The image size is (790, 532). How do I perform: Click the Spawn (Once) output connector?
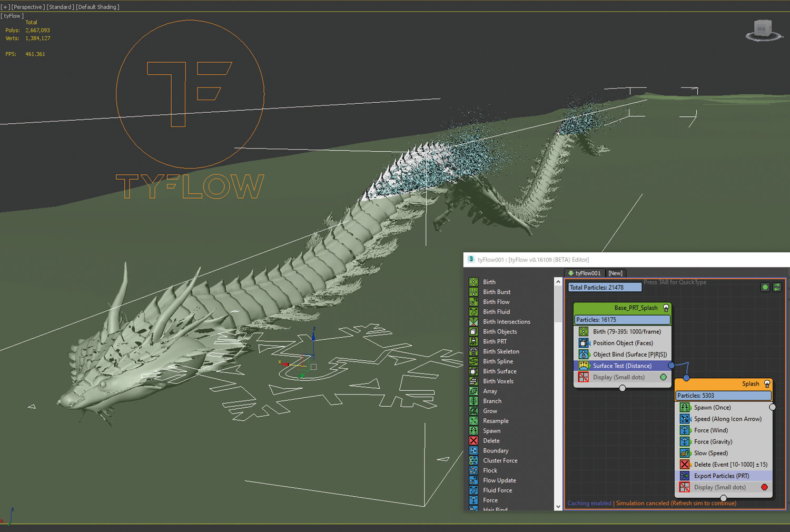tap(773, 407)
